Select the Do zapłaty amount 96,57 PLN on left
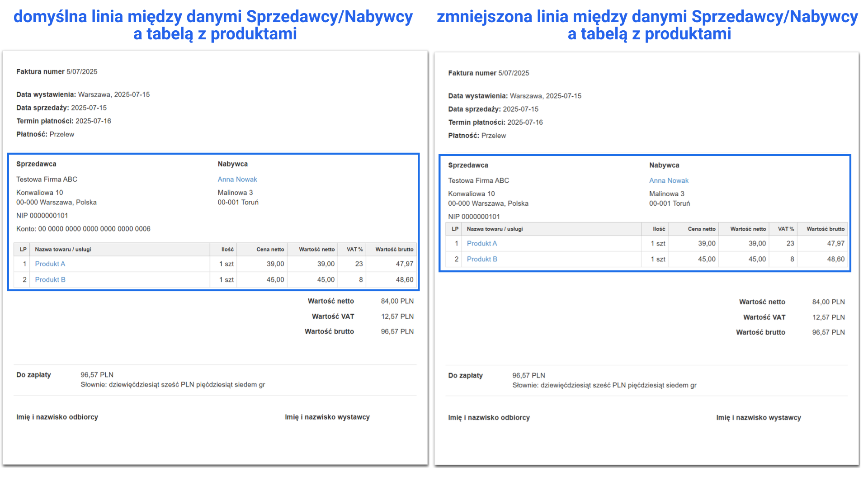 [x=97, y=374]
